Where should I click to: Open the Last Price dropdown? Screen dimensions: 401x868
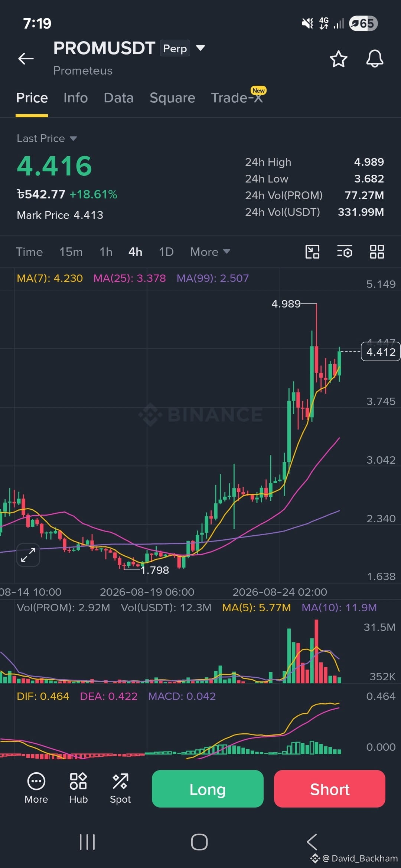47,138
